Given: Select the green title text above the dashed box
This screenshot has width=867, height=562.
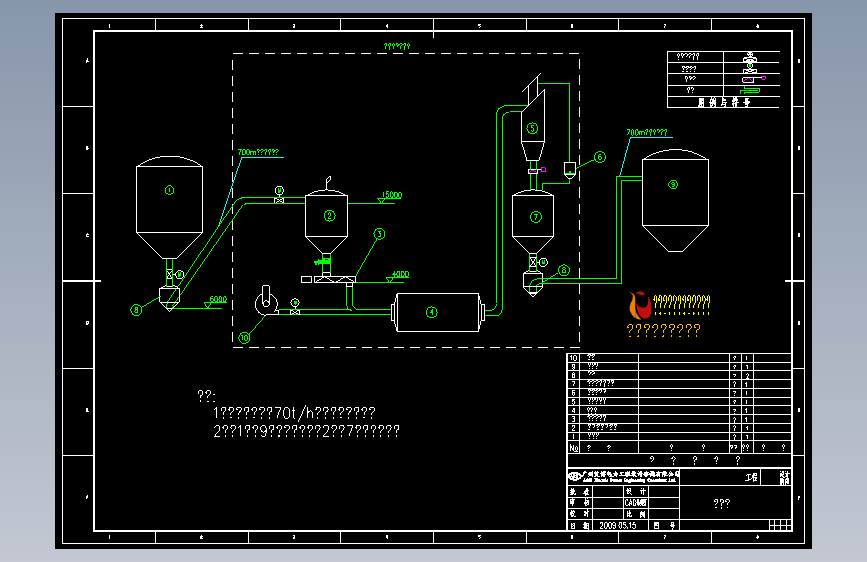Looking at the screenshot, I should tap(397, 46).
